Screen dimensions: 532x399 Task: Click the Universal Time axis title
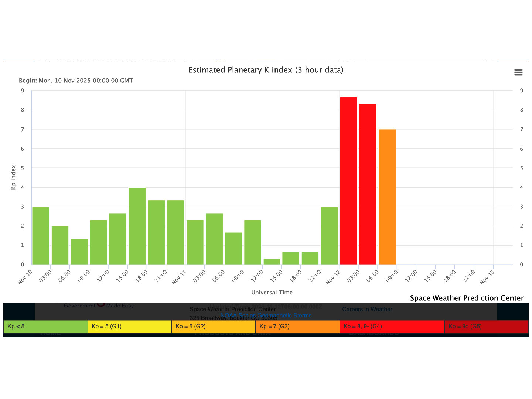(272, 292)
